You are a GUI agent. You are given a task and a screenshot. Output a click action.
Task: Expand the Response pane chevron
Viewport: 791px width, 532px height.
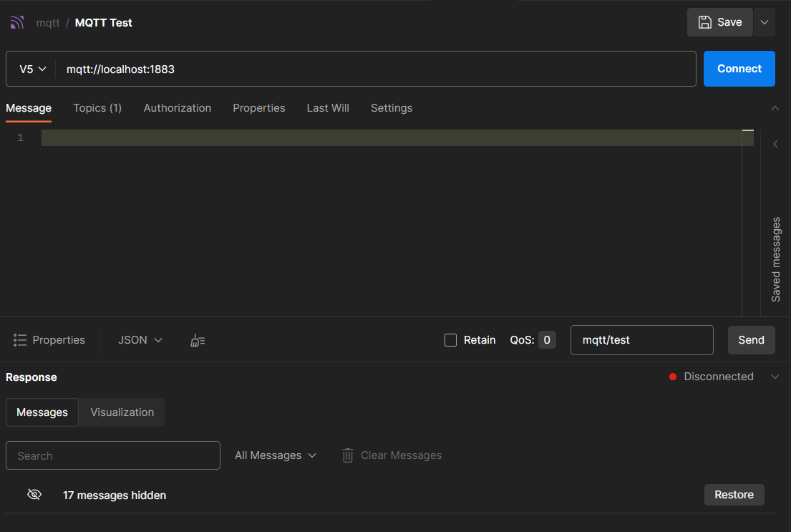point(775,377)
